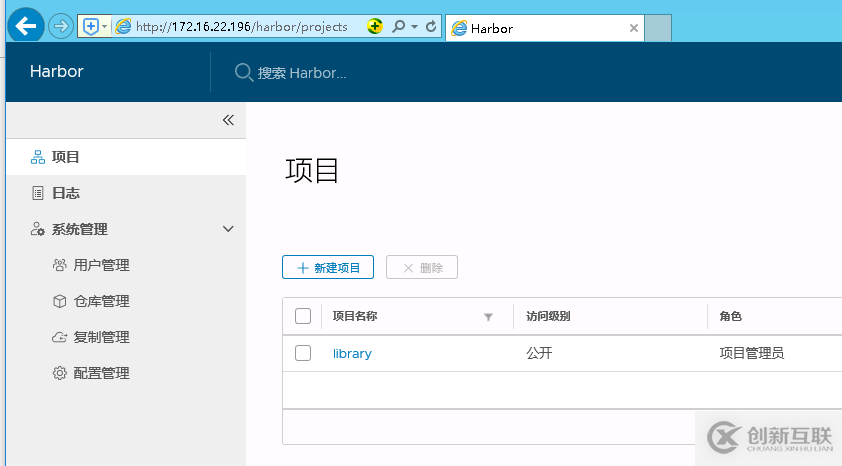The height and width of the screenshot is (466, 842).
Task: Sort by 访问级别 column header
Action: tap(548, 316)
